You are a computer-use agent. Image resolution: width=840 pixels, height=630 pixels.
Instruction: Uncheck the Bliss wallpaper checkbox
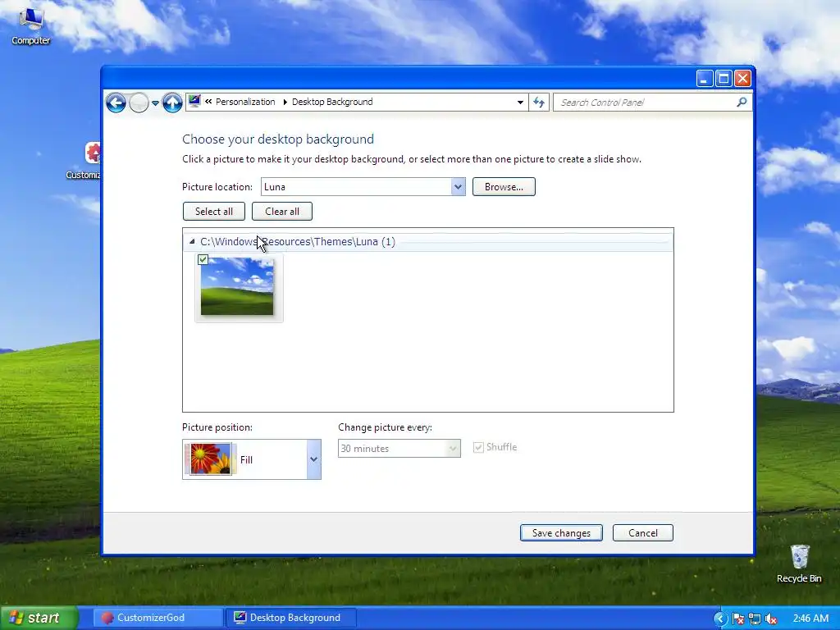tap(203, 260)
